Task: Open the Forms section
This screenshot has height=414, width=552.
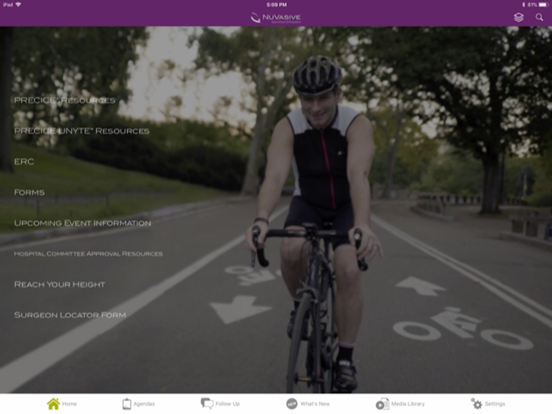Action: pos(29,192)
